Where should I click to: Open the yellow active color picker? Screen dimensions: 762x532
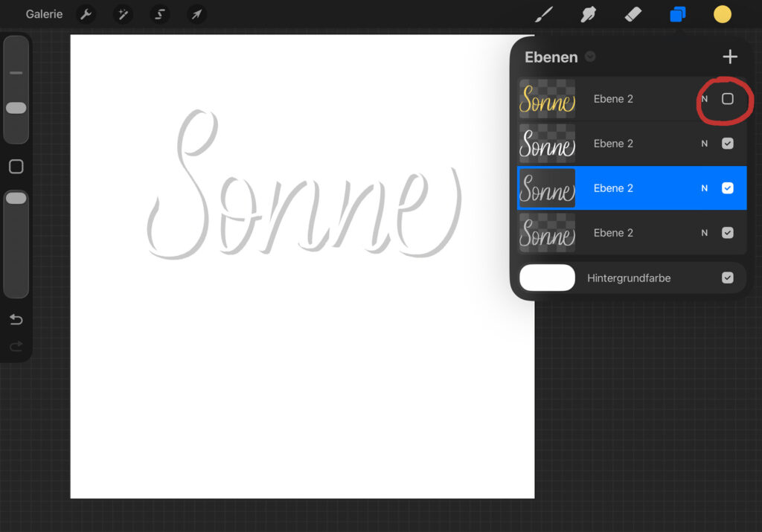click(722, 14)
